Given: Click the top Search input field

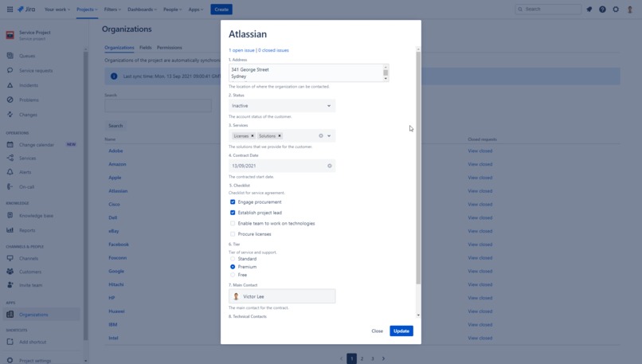Looking at the screenshot, I should [548, 9].
